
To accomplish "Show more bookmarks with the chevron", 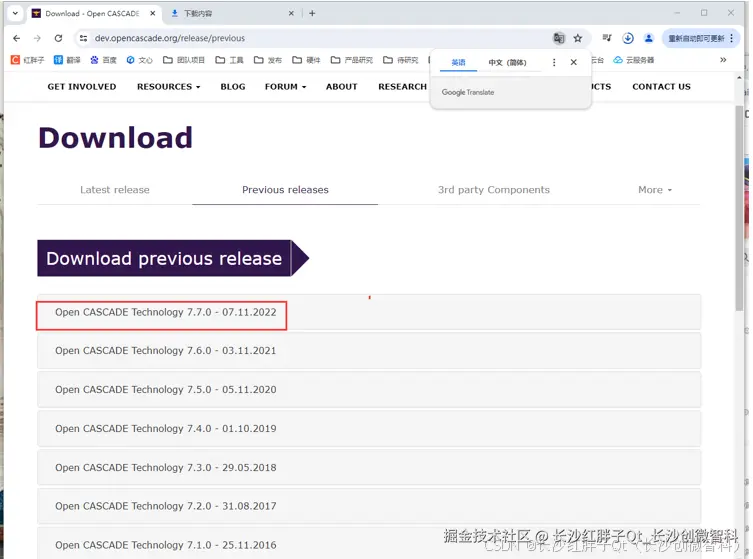I will 723,60.
